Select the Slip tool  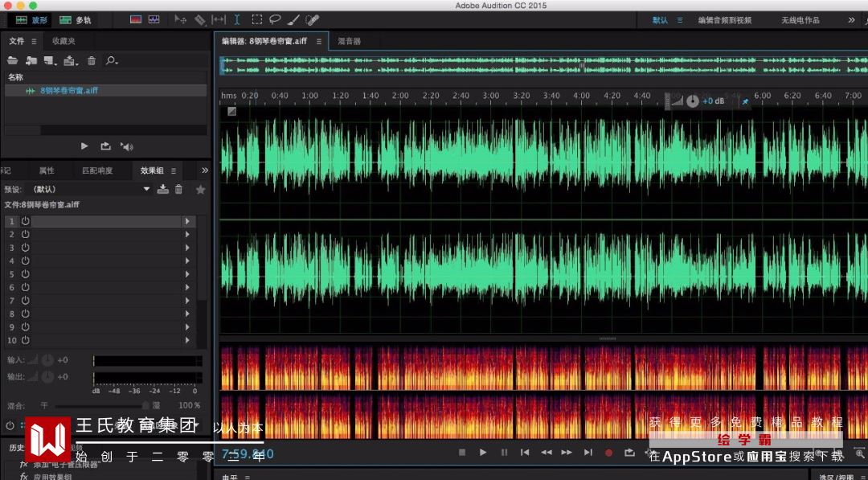219,19
